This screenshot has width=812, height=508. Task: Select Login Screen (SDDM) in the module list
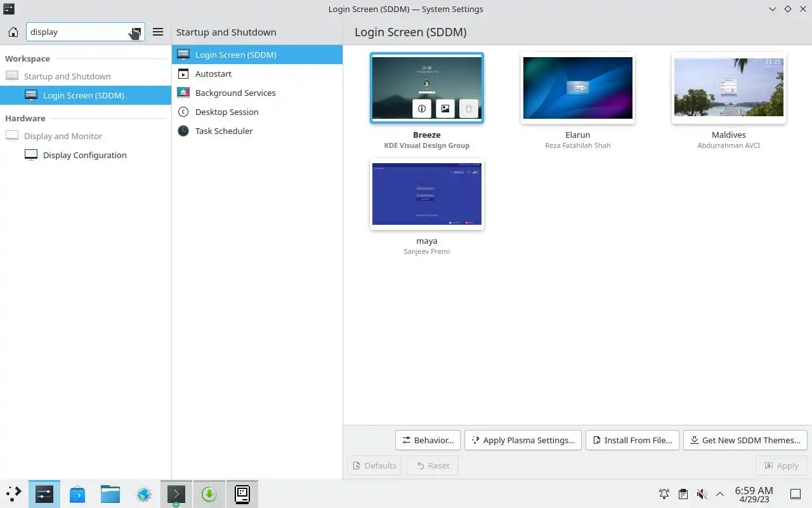(x=257, y=55)
